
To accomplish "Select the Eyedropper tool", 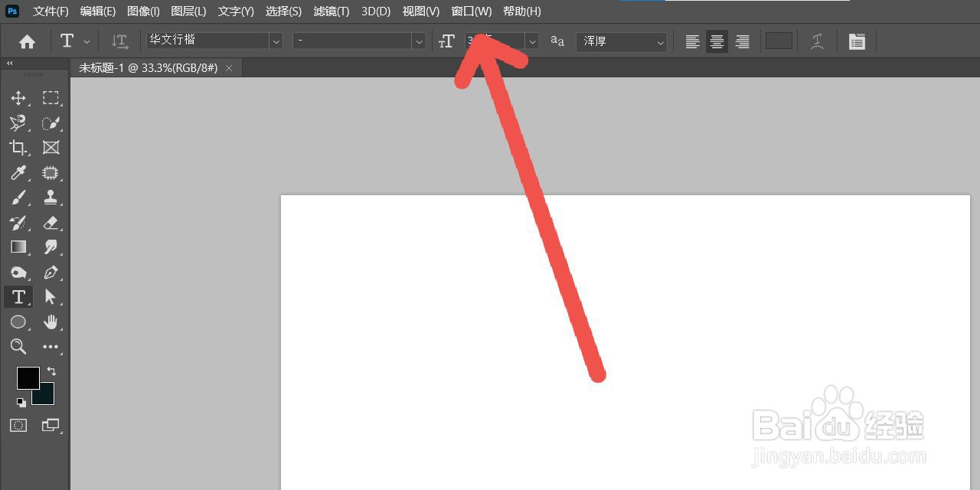I will [x=18, y=173].
